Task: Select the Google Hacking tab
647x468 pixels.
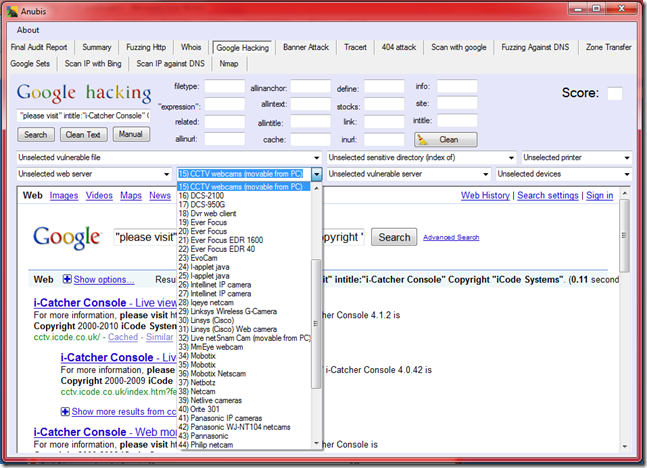Action: point(242,47)
